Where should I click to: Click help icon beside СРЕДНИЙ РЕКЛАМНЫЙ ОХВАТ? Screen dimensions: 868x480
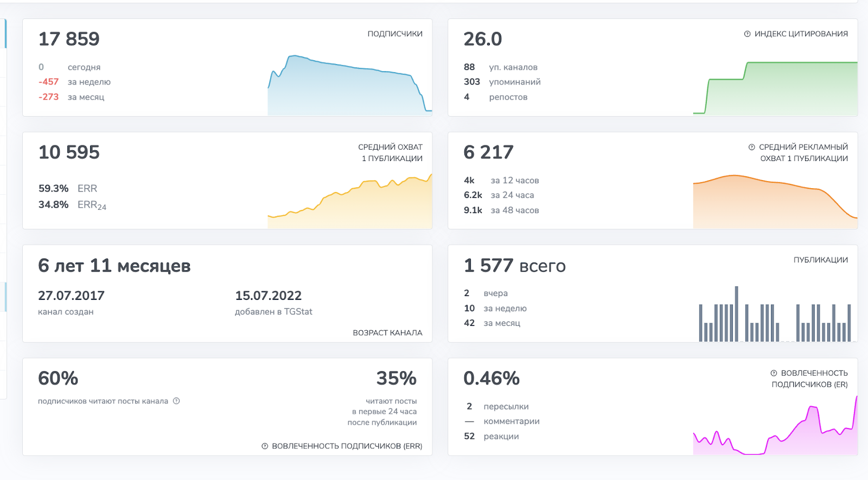(751, 147)
